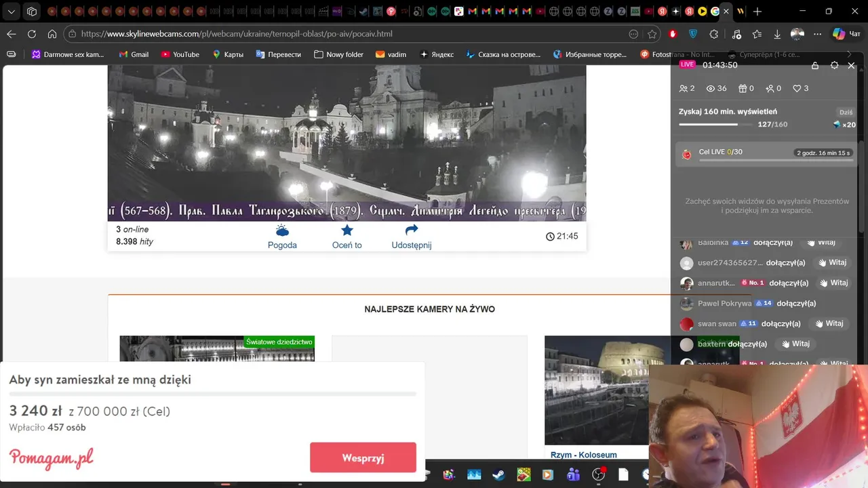Open the Избранные торре... bookmark
Screen dimensions: 868x488
coord(590,54)
